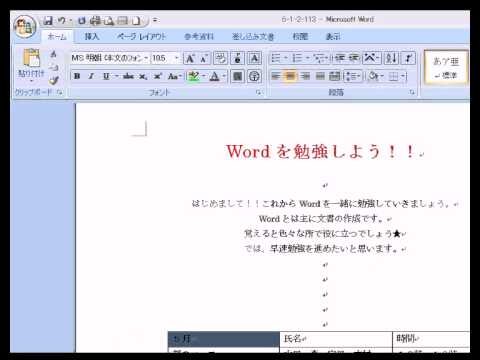
Task: Apply character shading to text
Action: pyautogui.click(x=237, y=76)
